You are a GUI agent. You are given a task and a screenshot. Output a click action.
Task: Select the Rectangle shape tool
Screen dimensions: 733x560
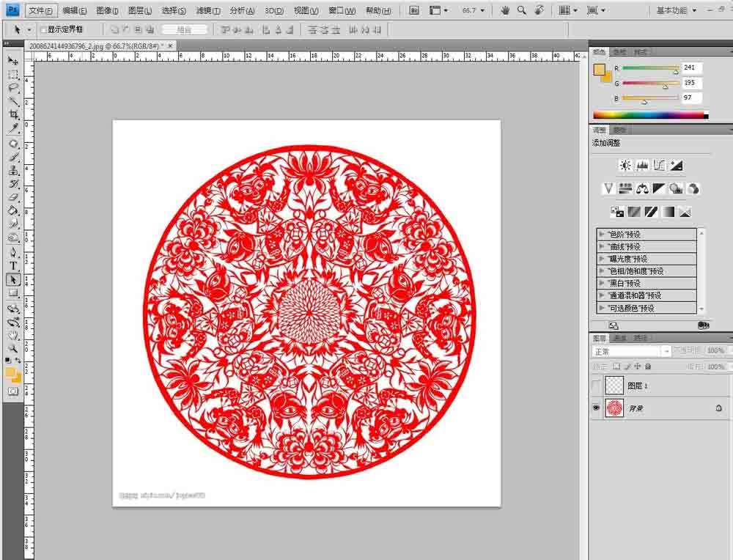pyautogui.click(x=13, y=293)
